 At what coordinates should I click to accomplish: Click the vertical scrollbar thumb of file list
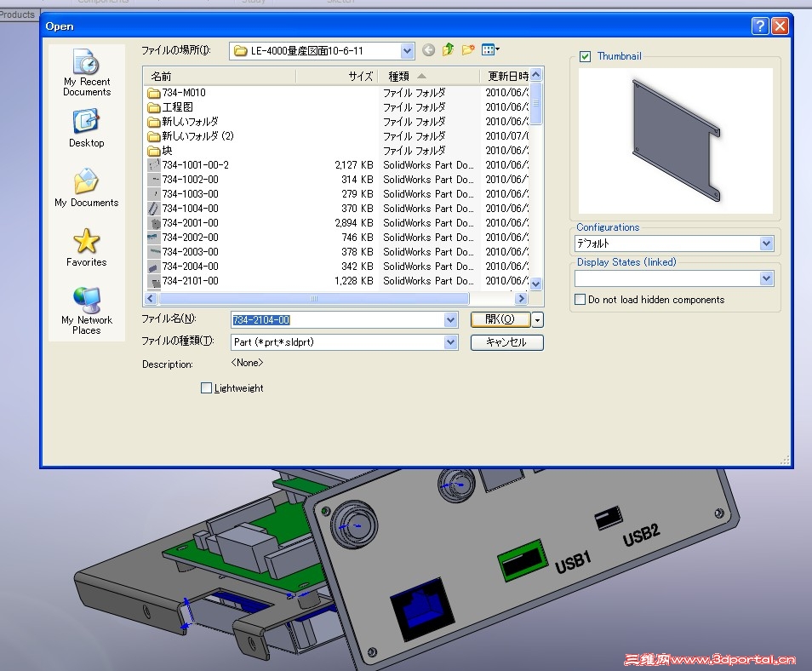(536, 104)
